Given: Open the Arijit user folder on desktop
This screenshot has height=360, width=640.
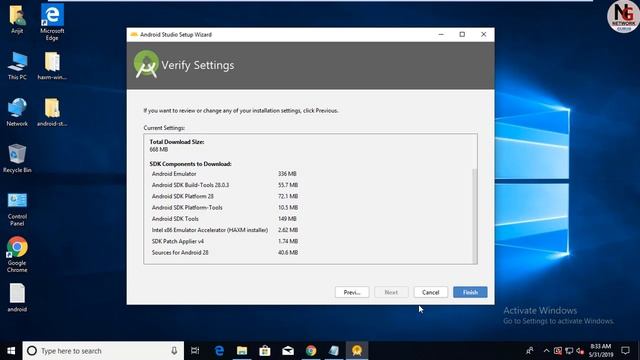Looking at the screenshot, I should coord(17,20).
